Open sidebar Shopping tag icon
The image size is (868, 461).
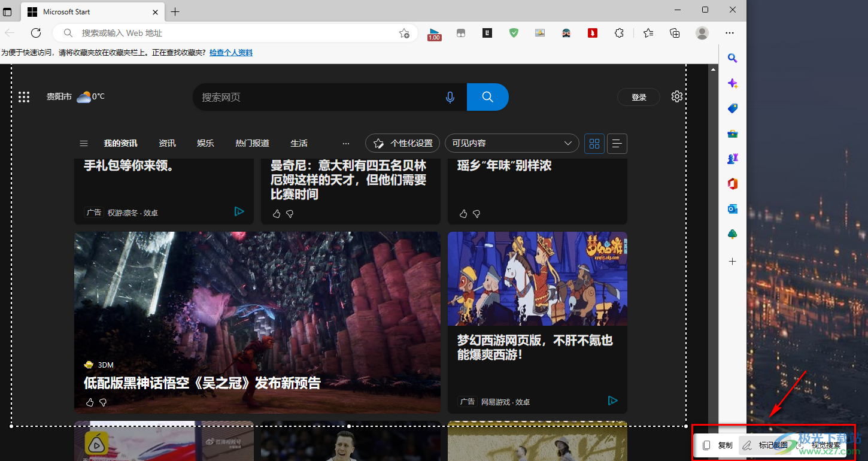[732, 108]
